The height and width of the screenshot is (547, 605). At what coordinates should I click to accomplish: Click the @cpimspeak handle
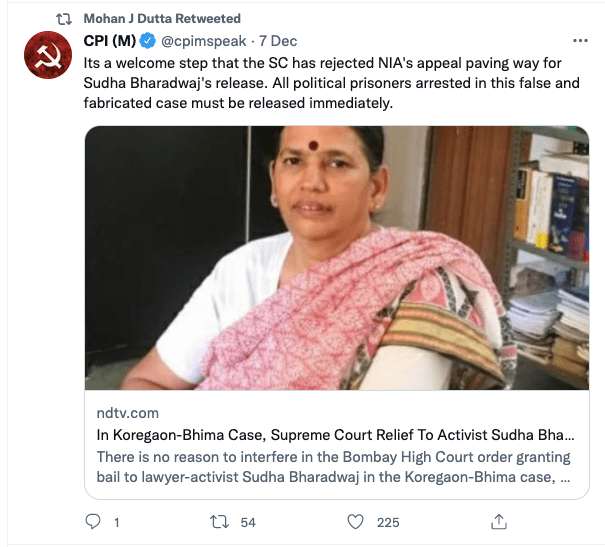pos(203,42)
